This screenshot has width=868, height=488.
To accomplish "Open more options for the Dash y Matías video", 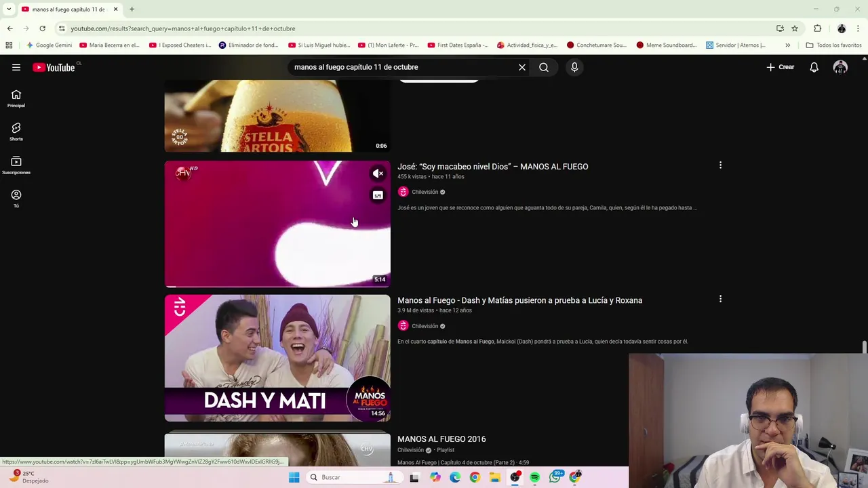I will 720,299.
